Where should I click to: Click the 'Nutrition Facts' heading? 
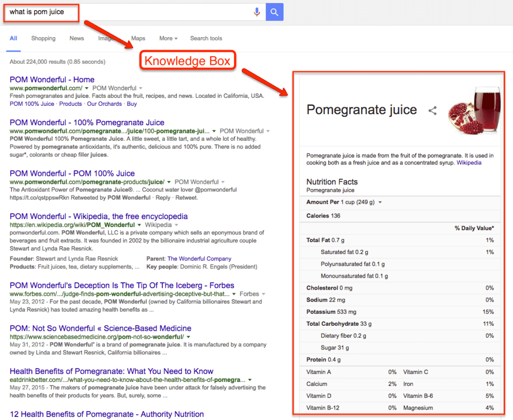[x=332, y=182]
